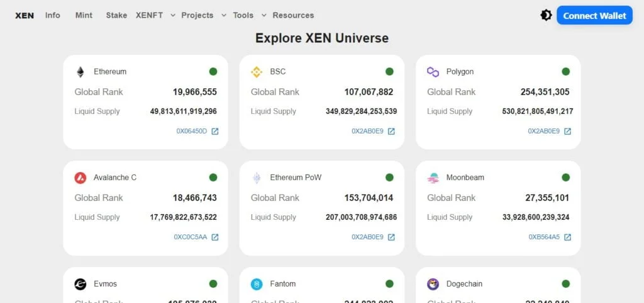The image size is (644, 303).
Task: Click the green status dot on Ethereum card
Action: coord(213,72)
